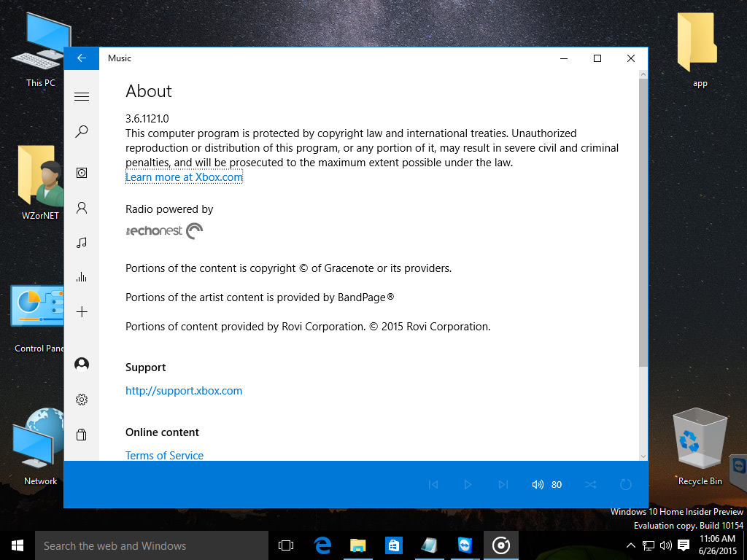Open Songs via the music note icon
This screenshot has width=747, height=560.
(82, 243)
